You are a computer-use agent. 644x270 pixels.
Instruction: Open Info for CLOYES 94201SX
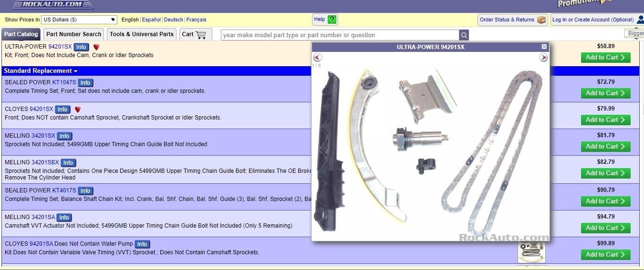[62, 110]
